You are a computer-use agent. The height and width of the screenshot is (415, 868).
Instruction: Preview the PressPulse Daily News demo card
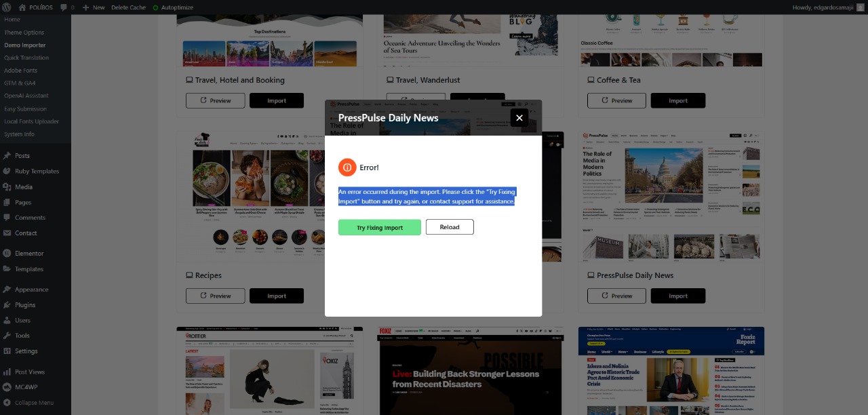(616, 296)
